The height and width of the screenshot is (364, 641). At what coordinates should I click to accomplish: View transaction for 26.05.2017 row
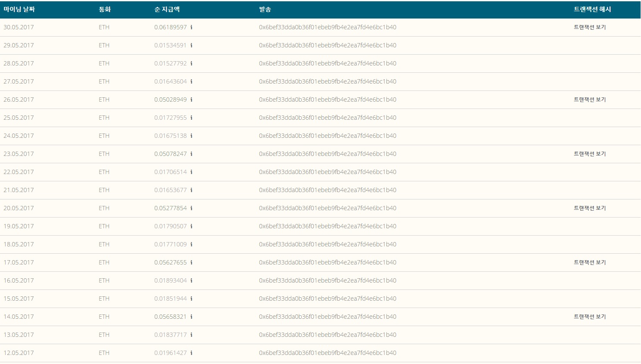tap(589, 100)
